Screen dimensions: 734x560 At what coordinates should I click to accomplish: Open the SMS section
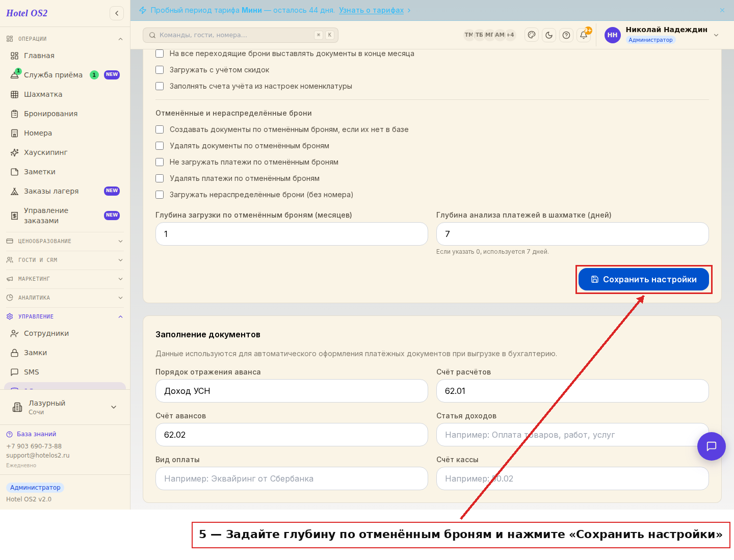[x=65, y=372]
